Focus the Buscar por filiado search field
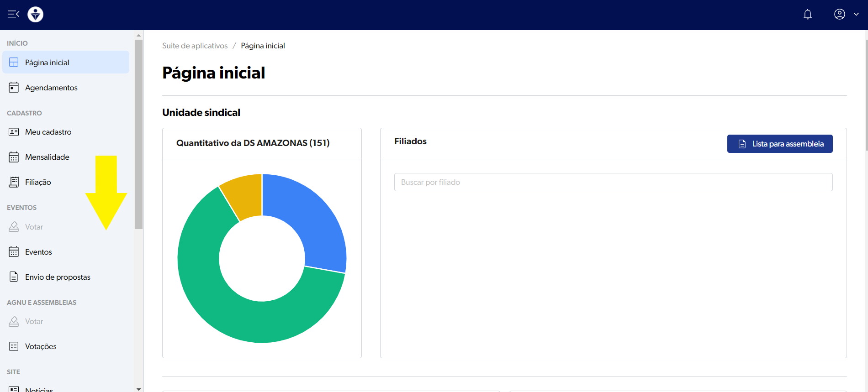This screenshot has width=868, height=392. pos(613,182)
